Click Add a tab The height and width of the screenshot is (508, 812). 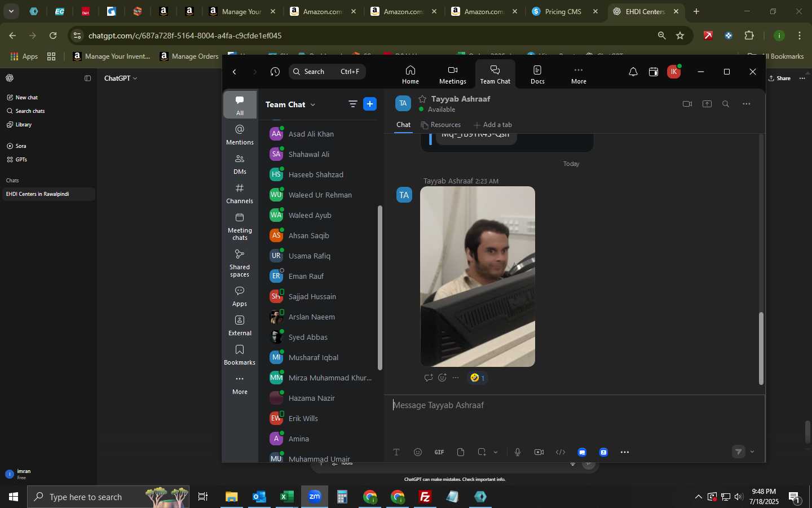click(x=493, y=125)
